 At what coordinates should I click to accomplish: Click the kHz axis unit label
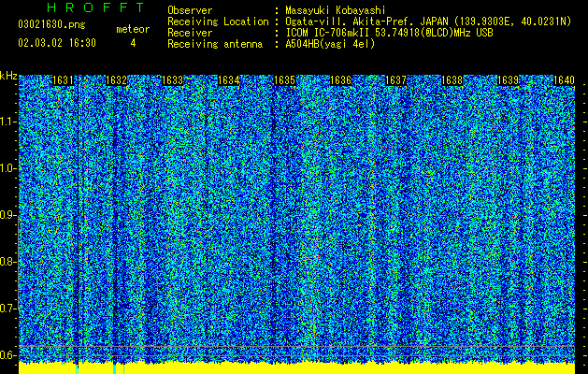(x=8, y=76)
